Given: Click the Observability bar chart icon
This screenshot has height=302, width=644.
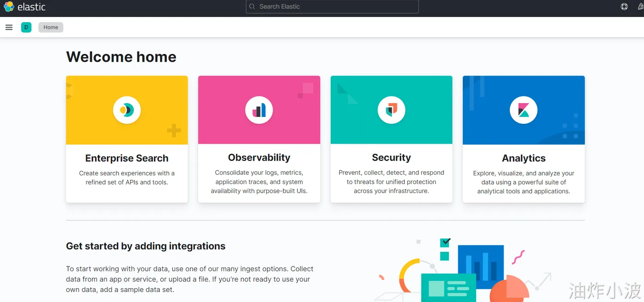Looking at the screenshot, I should pyautogui.click(x=259, y=110).
